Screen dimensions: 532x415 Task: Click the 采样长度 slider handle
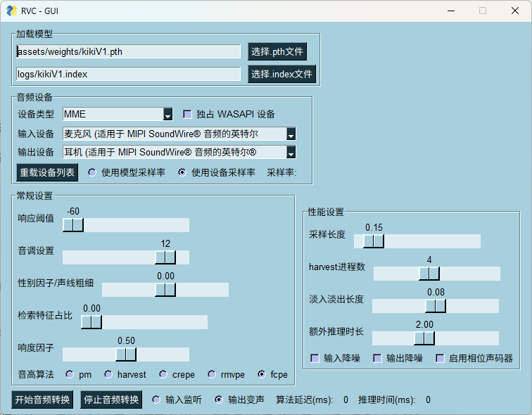pos(374,241)
